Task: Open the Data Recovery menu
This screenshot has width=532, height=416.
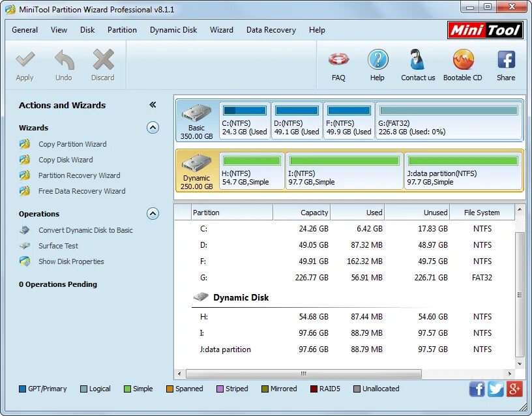Action: 271,30
